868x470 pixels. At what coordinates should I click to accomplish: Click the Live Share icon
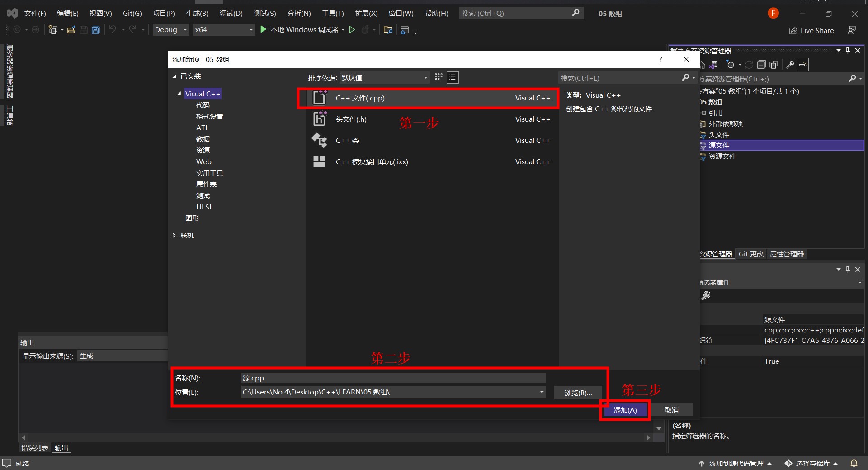tap(793, 31)
